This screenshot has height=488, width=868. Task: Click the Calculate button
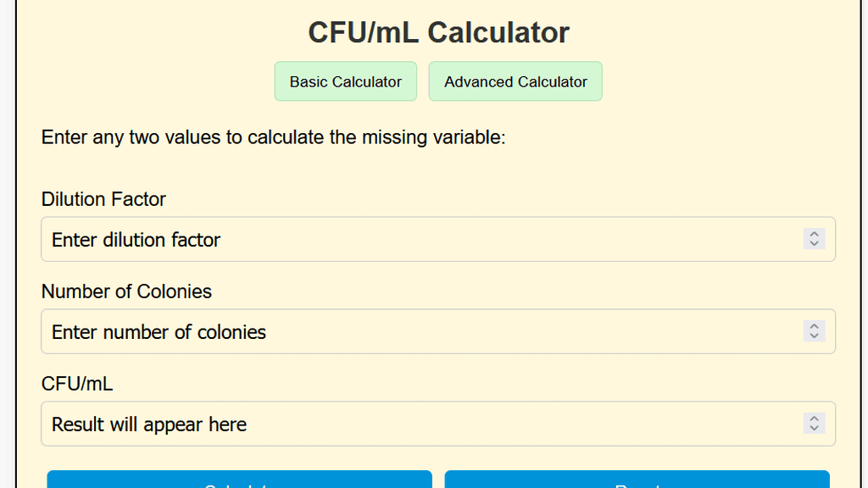tap(239, 483)
